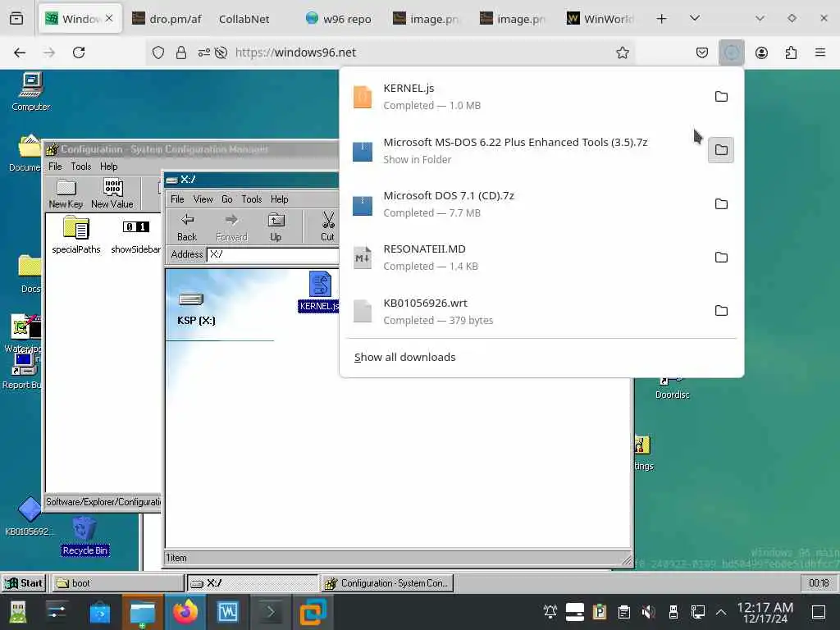Screen dimensions: 840x630
Task: Select the KERNEL.js file icon in explorer
Action: pos(320,291)
